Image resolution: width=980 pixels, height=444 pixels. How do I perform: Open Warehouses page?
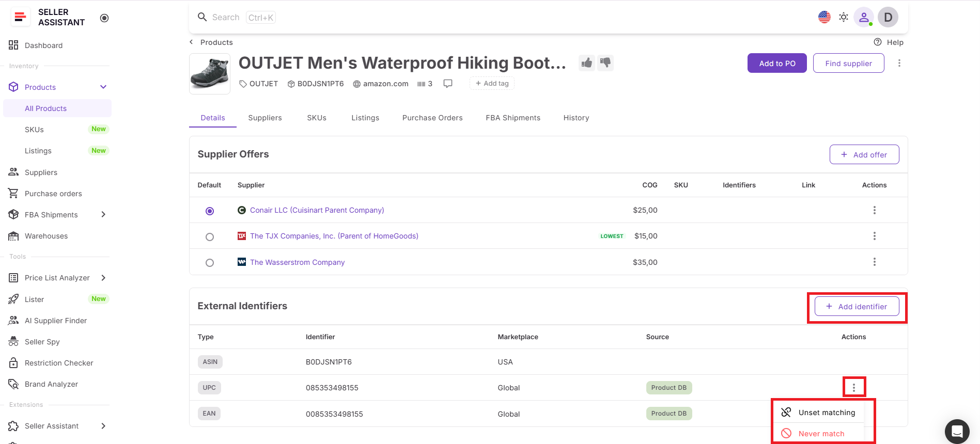[x=46, y=236]
